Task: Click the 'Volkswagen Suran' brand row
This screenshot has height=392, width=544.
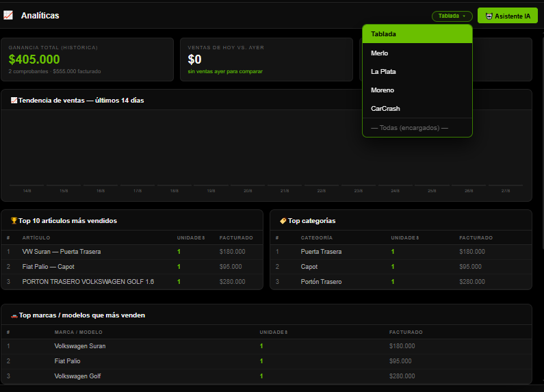Action: coord(266,346)
